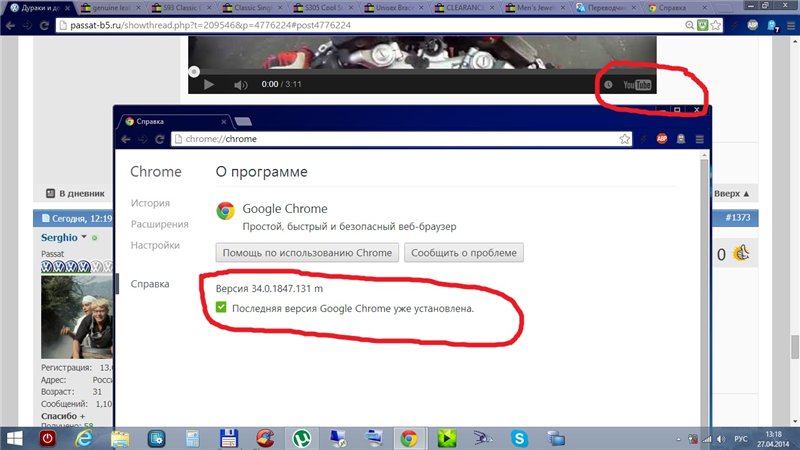Image resolution: width=800 pixels, height=450 pixels.
Task: Open the uTorrent taskbar icon
Action: click(300, 437)
